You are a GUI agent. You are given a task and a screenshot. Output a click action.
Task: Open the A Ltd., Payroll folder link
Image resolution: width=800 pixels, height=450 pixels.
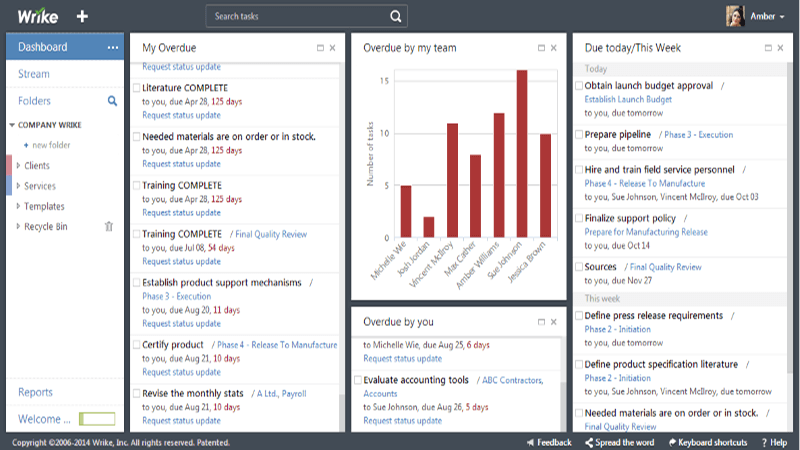tap(281, 394)
